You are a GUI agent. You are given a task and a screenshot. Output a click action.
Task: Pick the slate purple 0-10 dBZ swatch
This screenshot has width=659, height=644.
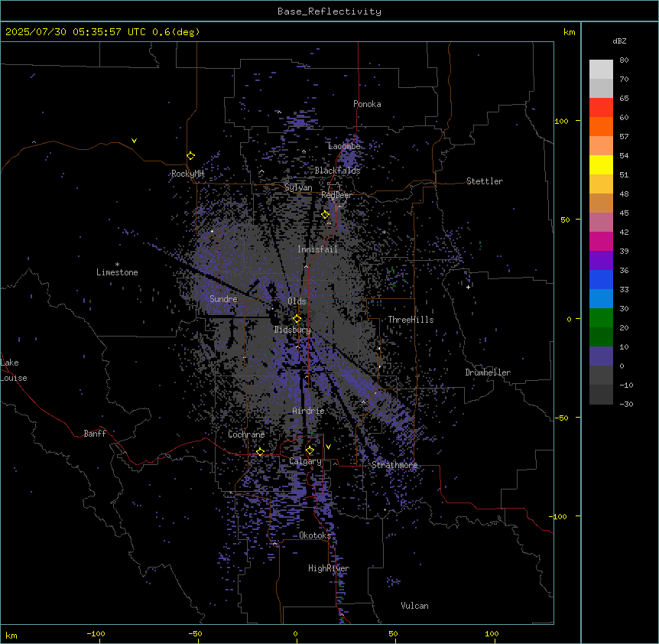pyautogui.click(x=601, y=356)
